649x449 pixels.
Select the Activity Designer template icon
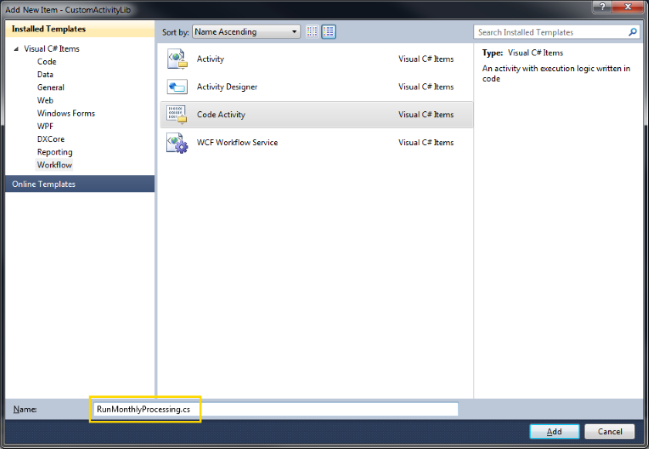[177, 87]
